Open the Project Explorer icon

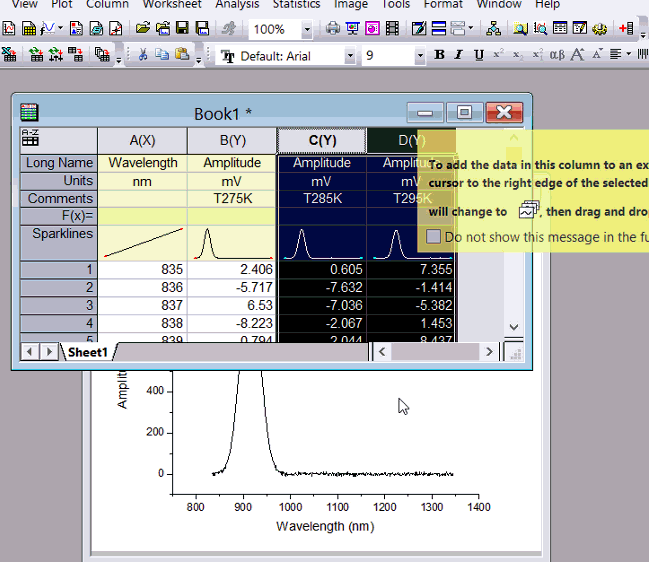[493, 29]
